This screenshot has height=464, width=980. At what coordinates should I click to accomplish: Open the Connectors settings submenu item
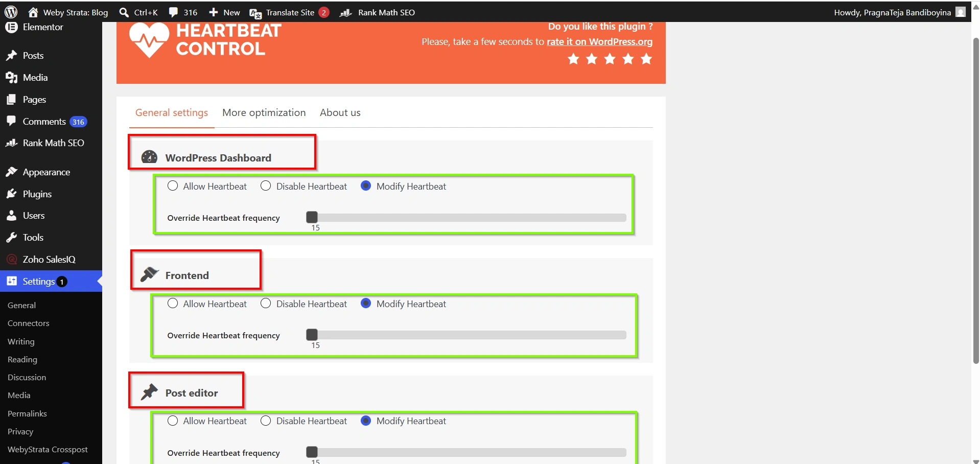click(x=29, y=323)
